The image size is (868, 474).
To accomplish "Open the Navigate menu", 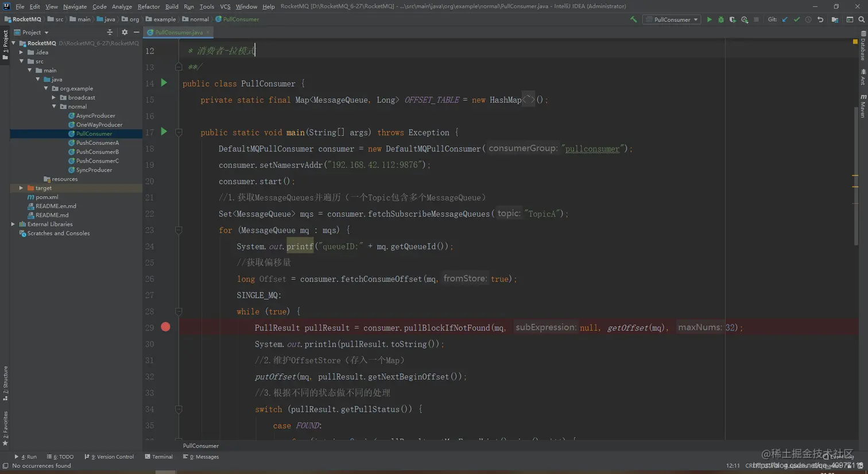I will pyautogui.click(x=75, y=6).
